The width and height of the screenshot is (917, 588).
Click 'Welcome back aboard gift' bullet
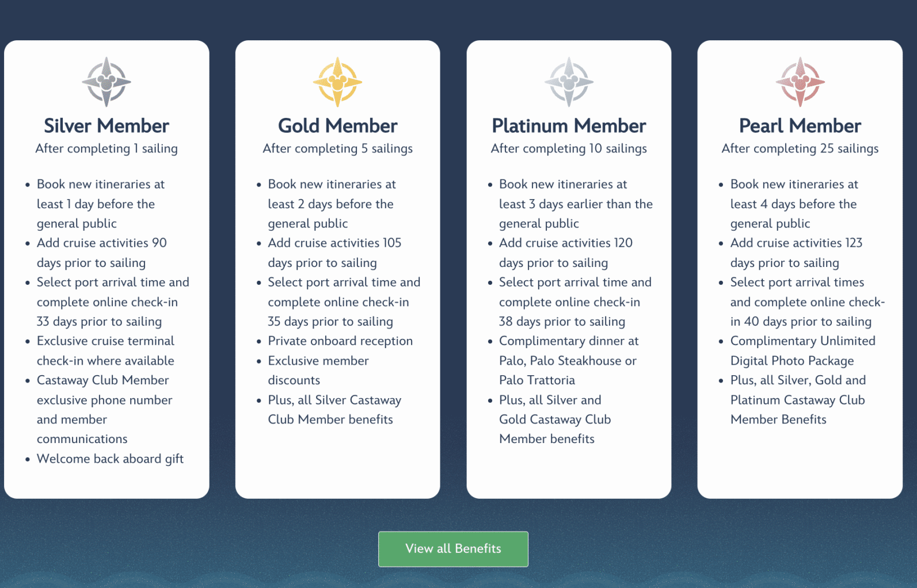point(110,459)
